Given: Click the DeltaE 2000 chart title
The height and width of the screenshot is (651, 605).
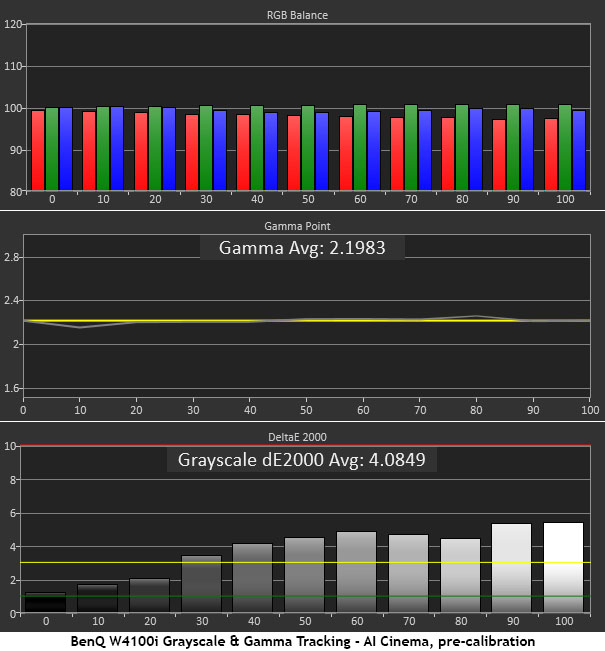Looking at the screenshot, I should 302,436.
